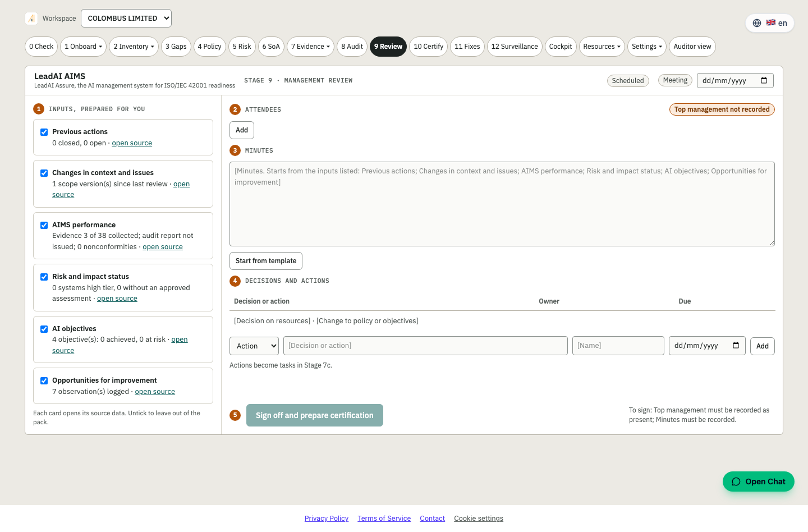Add the decision row with Add button

click(763, 346)
